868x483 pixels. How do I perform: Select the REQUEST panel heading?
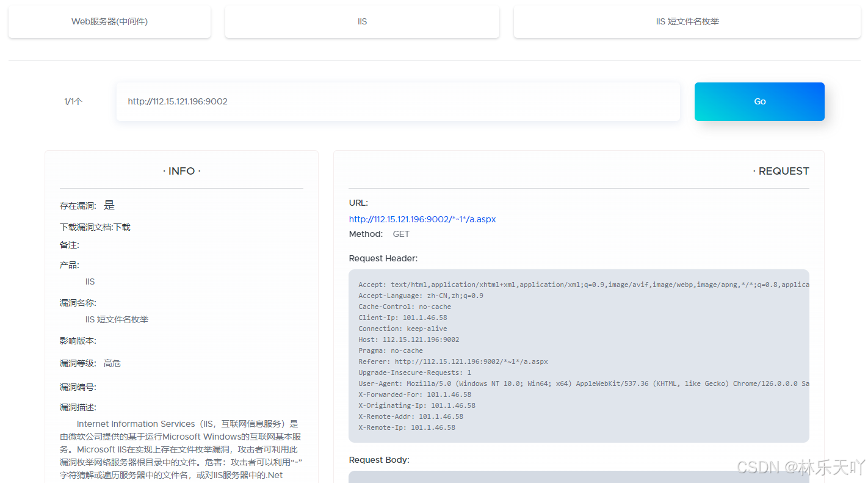(x=781, y=171)
